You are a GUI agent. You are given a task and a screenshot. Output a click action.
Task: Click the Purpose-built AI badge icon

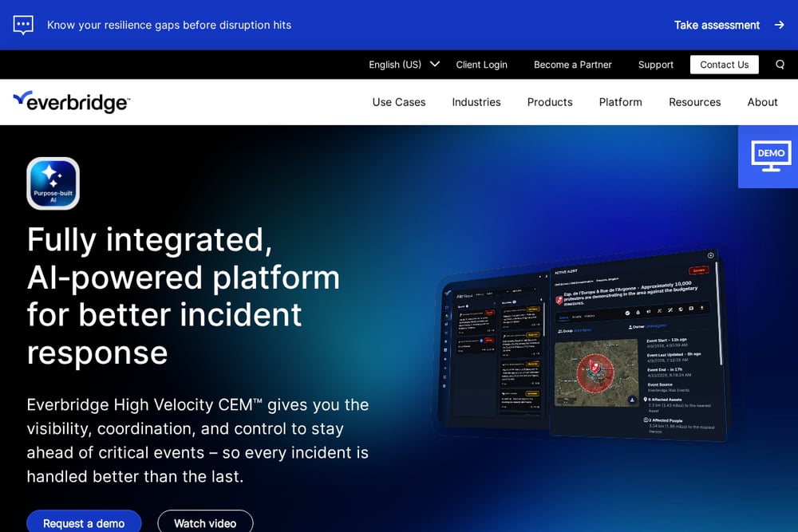[53, 183]
